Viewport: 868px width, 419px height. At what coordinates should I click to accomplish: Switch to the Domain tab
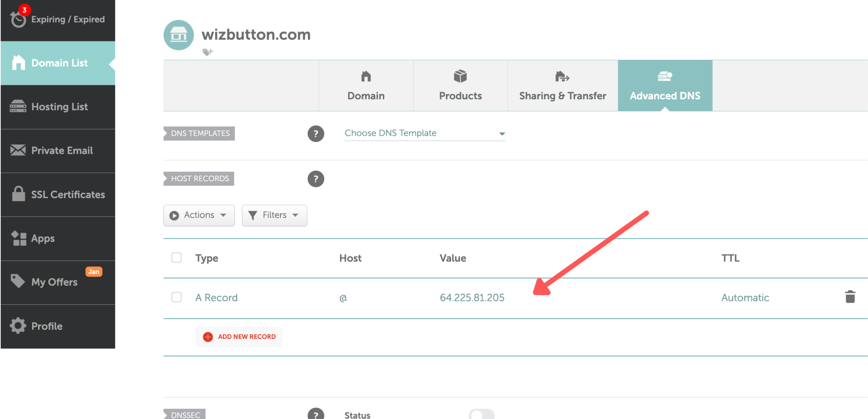[366, 85]
